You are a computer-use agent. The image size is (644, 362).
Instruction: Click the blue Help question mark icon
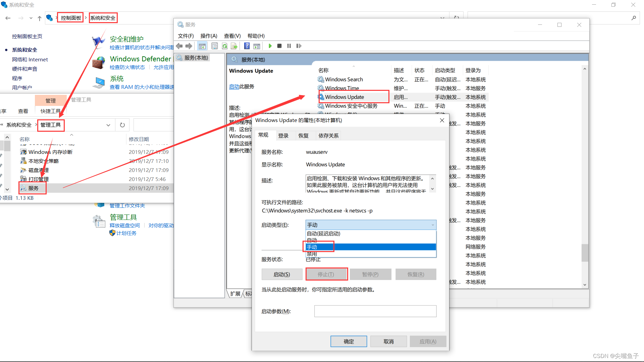point(247,46)
